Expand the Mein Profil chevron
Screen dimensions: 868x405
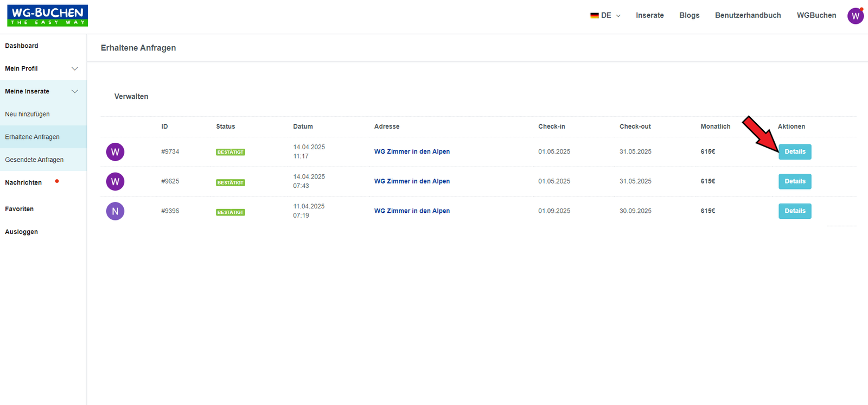(75, 68)
